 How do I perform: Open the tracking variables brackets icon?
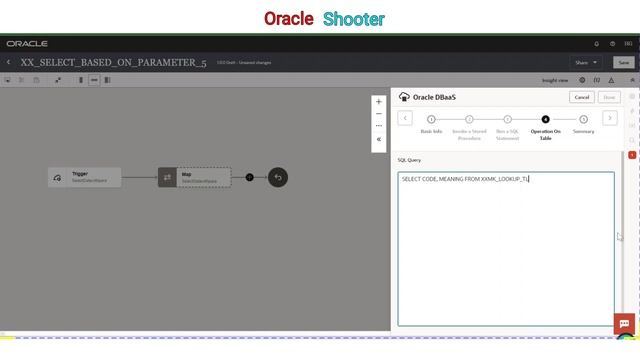[597, 80]
